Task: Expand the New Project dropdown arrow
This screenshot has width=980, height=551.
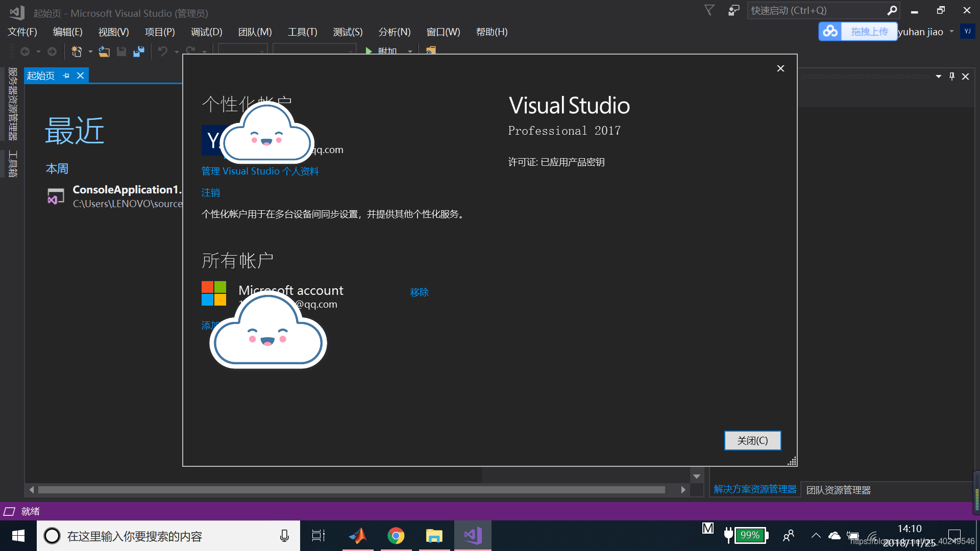Action: (x=90, y=52)
